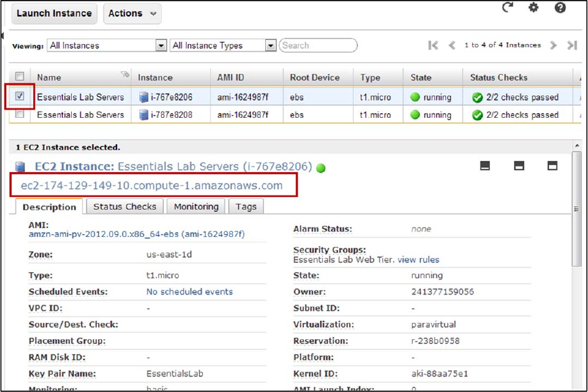Screen dimensions: 588x392
Task: Click the instance icon beside i-787e8208
Action: (x=143, y=115)
